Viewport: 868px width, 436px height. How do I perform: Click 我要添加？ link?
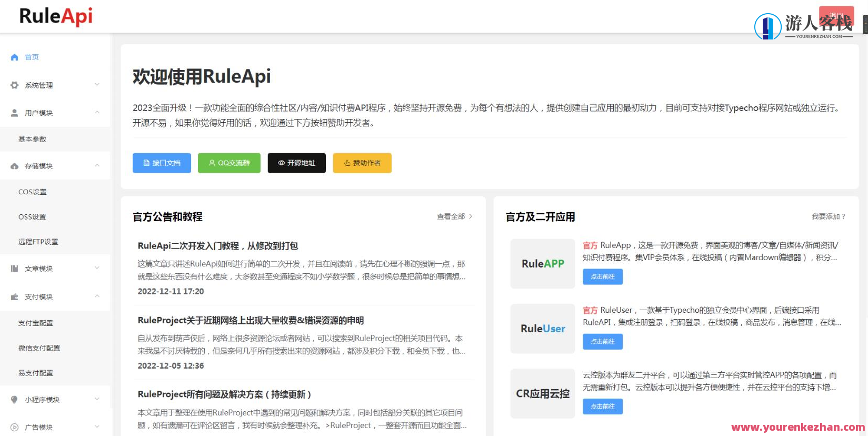click(x=829, y=216)
